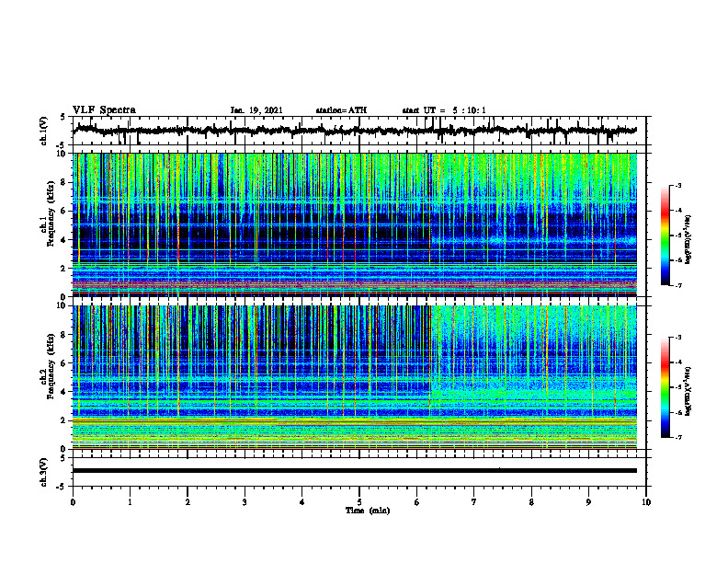Click time axis tick label 3
The height and width of the screenshot is (563, 728).
point(245,502)
